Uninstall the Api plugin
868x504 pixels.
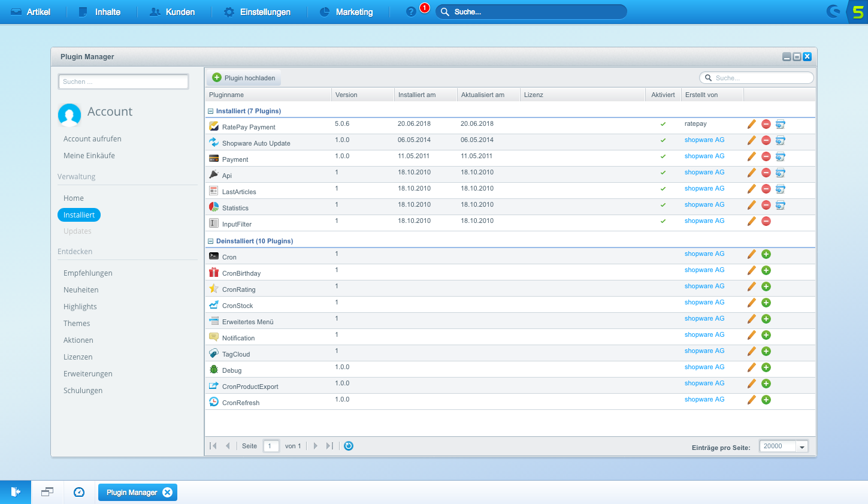[x=766, y=173]
